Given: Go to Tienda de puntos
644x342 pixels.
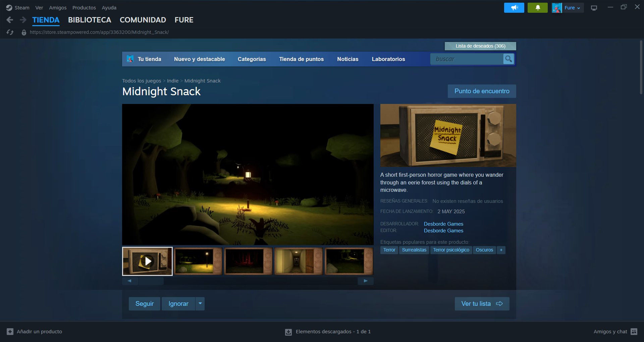Looking at the screenshot, I should [302, 59].
